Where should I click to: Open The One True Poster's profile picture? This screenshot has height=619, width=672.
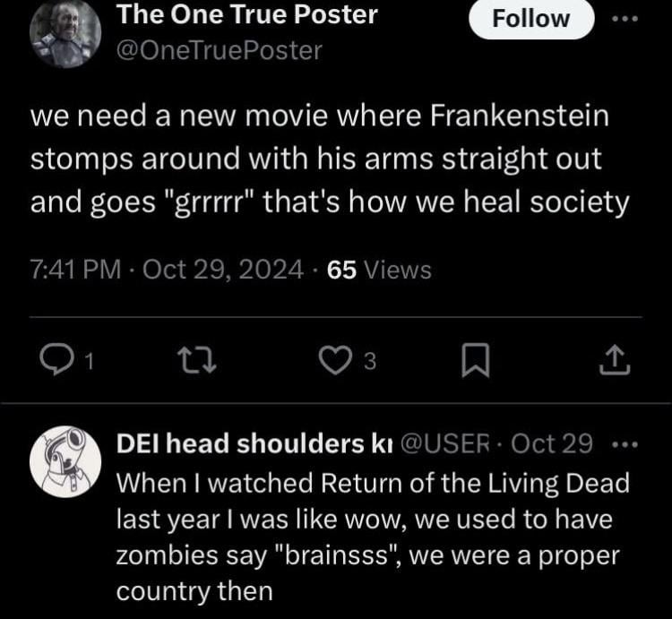65,33
